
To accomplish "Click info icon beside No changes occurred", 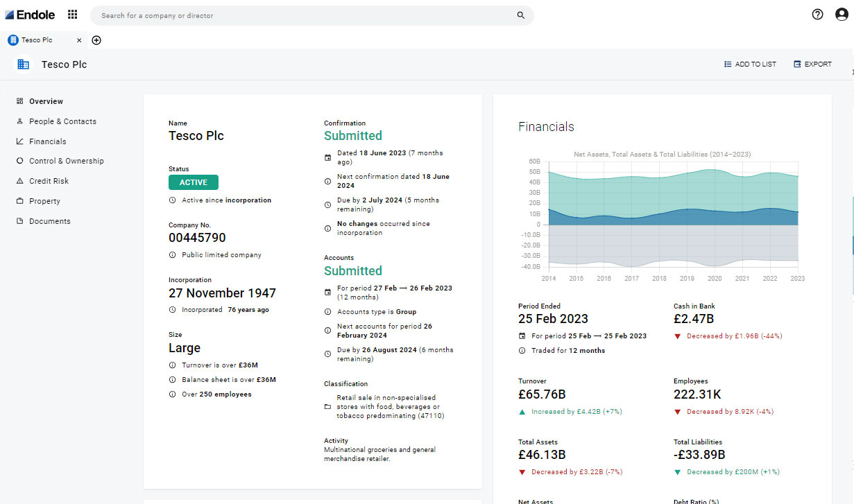I will tap(327, 228).
